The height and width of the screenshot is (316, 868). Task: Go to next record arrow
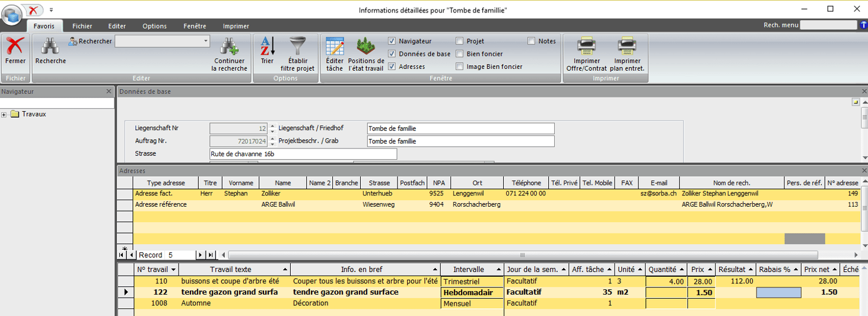(x=201, y=255)
